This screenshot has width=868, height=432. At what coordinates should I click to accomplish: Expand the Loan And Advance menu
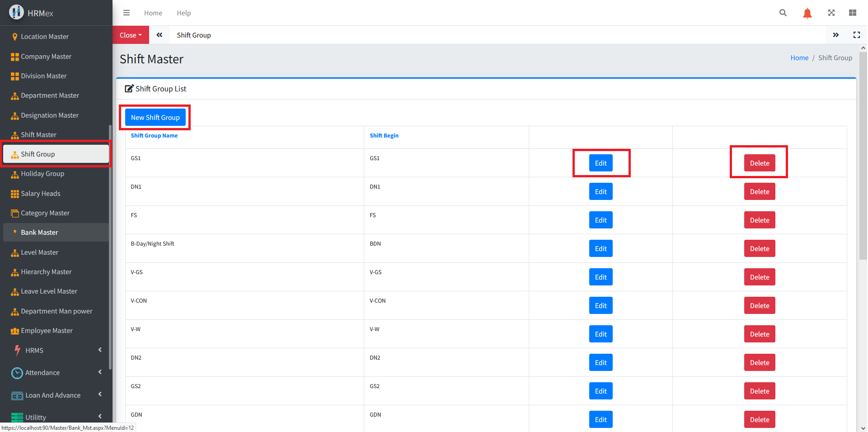[x=56, y=395]
